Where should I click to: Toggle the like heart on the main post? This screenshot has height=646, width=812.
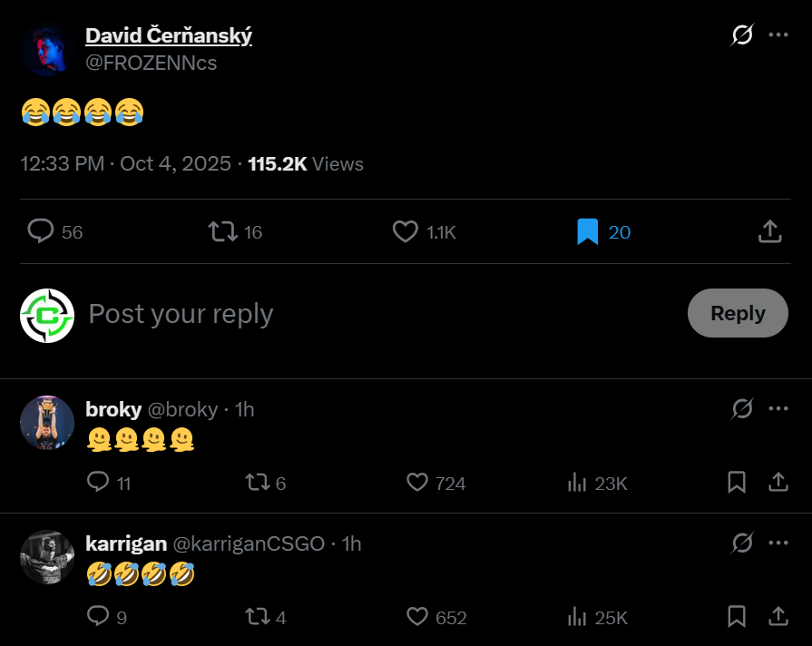click(x=405, y=231)
